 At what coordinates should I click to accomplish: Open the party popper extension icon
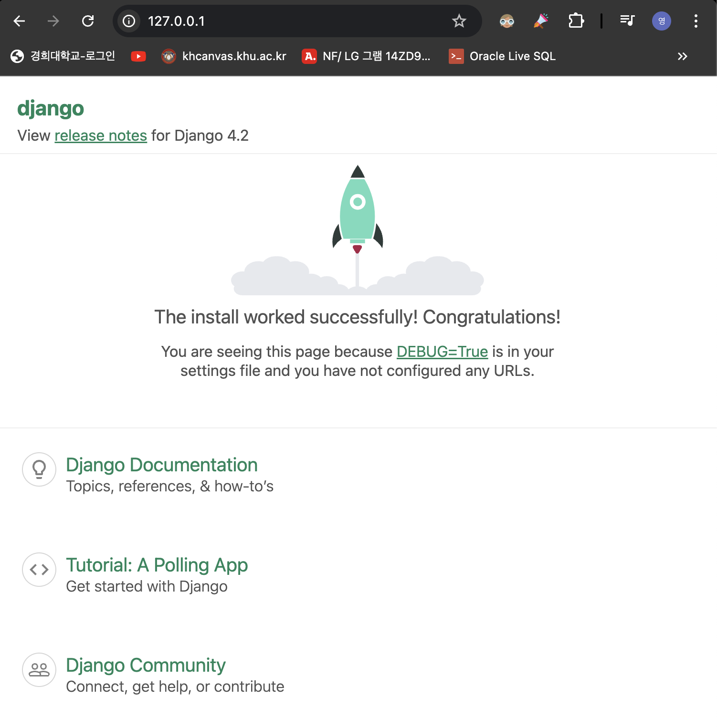(x=541, y=21)
